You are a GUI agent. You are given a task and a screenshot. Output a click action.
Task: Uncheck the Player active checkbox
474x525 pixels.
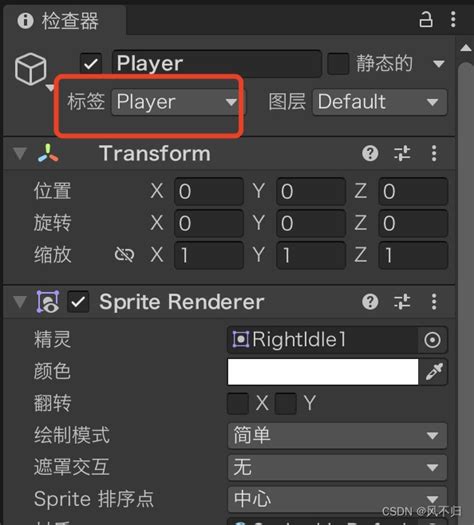tap(91, 63)
